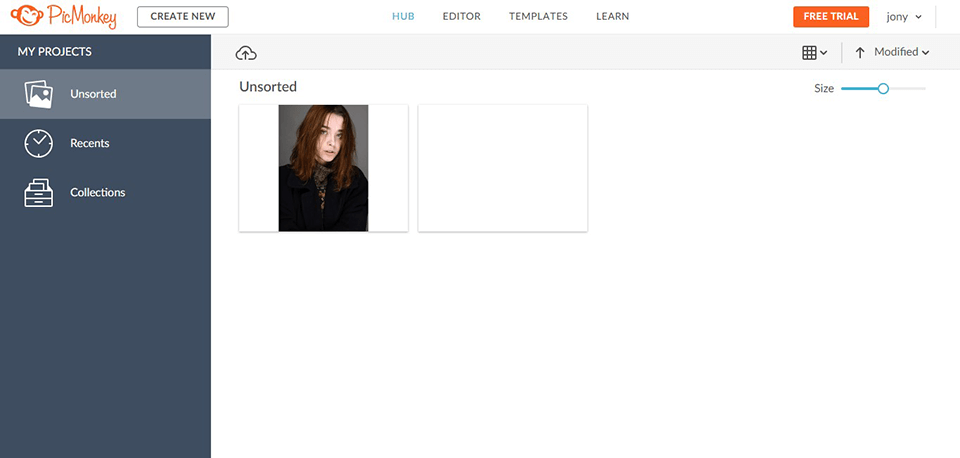
Task: Click the CREATE NEW button
Action: (x=182, y=17)
